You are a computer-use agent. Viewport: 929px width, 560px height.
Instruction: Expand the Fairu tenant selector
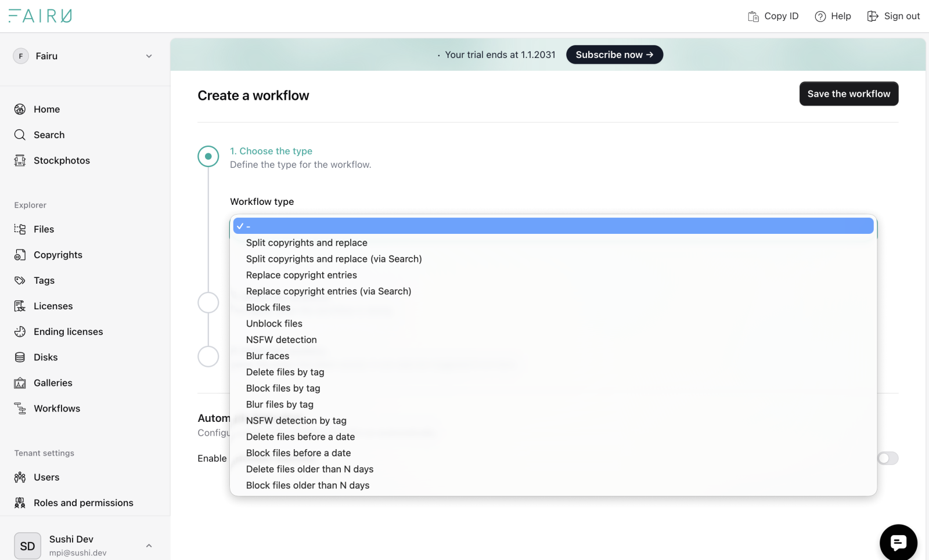tap(149, 56)
